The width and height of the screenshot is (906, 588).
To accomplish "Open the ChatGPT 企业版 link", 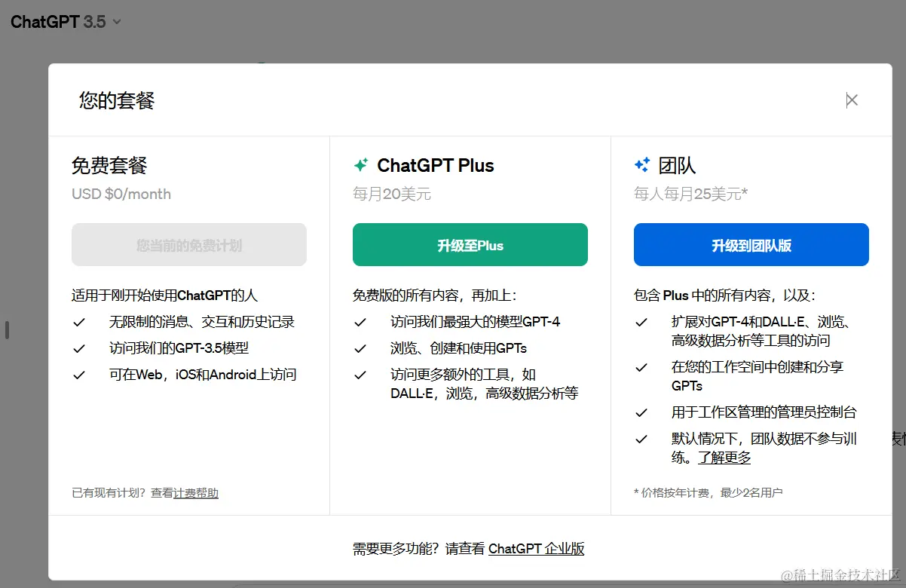I will click(537, 549).
